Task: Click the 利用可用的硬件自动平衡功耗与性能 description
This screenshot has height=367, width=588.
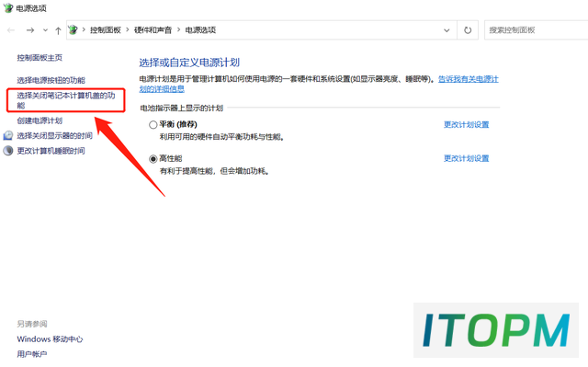Action: 222,137
